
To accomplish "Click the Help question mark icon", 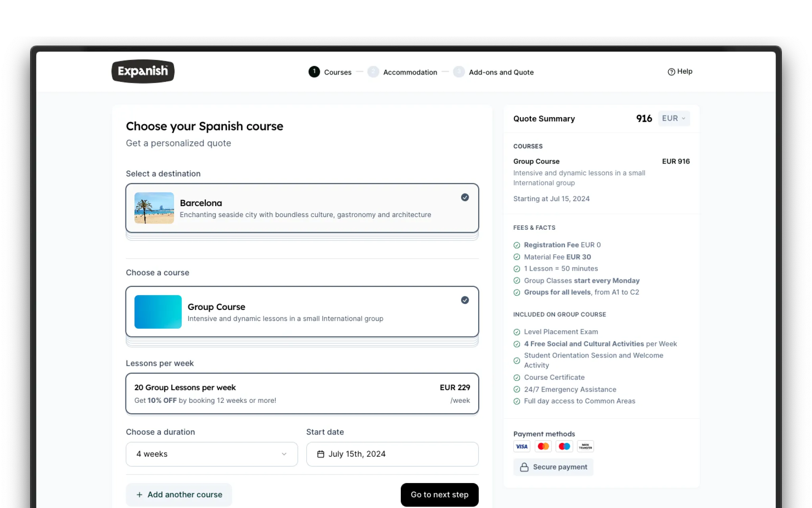I will tap(671, 72).
